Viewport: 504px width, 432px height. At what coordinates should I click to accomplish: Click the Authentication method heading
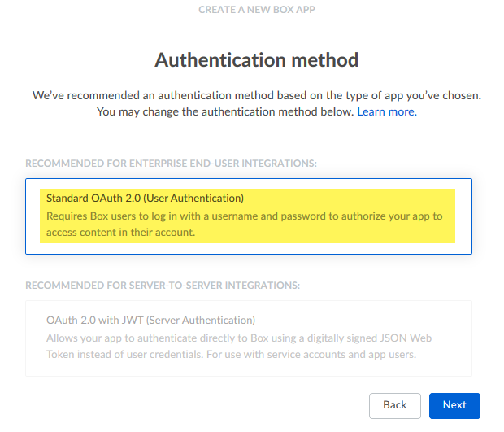tap(256, 60)
